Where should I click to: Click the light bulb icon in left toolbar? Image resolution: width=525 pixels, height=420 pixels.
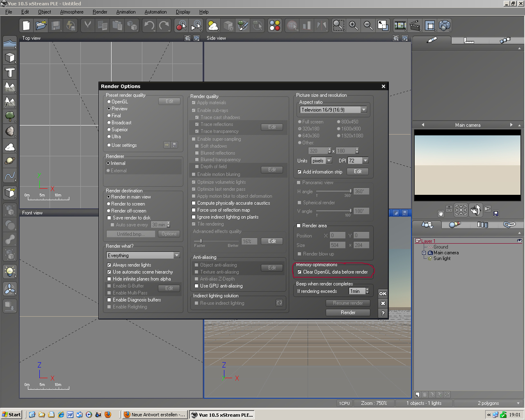point(10,271)
